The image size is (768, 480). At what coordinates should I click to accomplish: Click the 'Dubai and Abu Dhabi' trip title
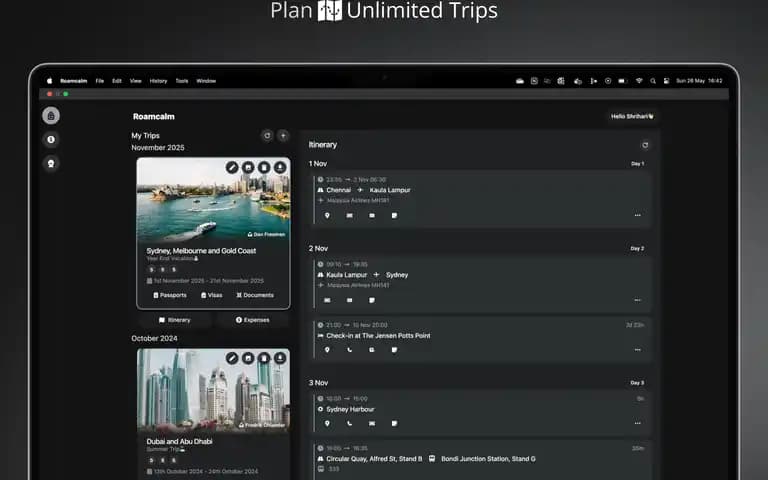(x=179, y=441)
